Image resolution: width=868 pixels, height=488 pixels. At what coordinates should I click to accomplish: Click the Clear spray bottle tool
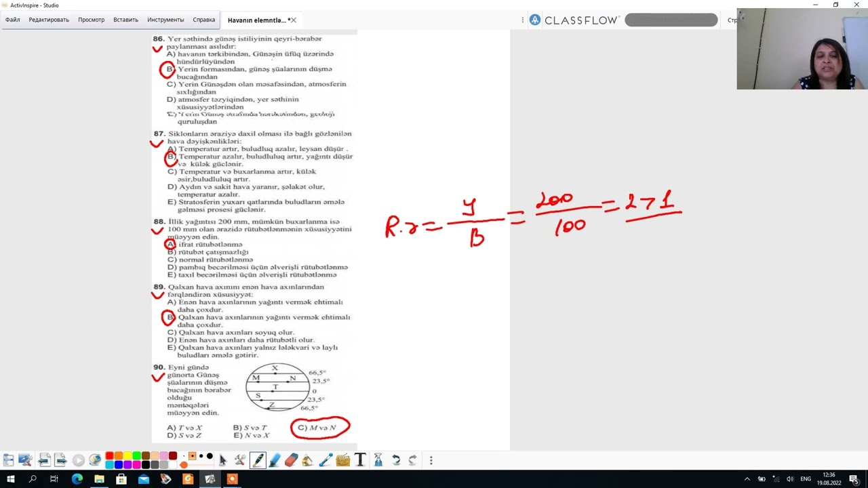(x=378, y=460)
